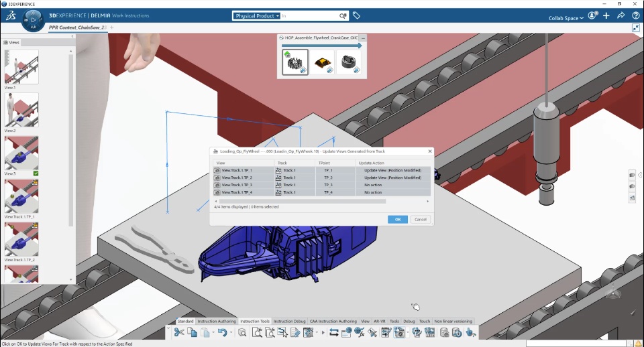Click the Share arrow icon in the top bar
The width and height of the screenshot is (644, 347).
point(621,15)
